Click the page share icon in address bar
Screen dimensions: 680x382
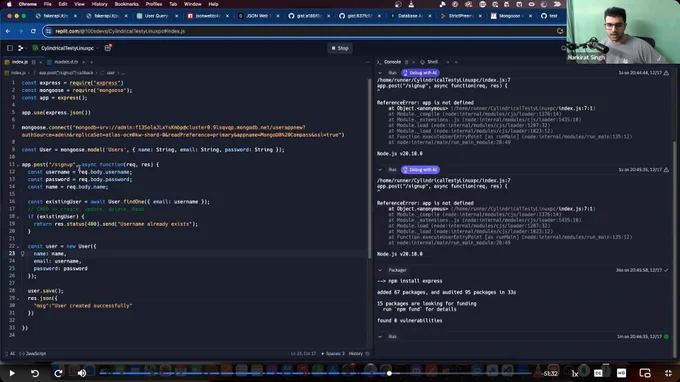click(x=560, y=31)
